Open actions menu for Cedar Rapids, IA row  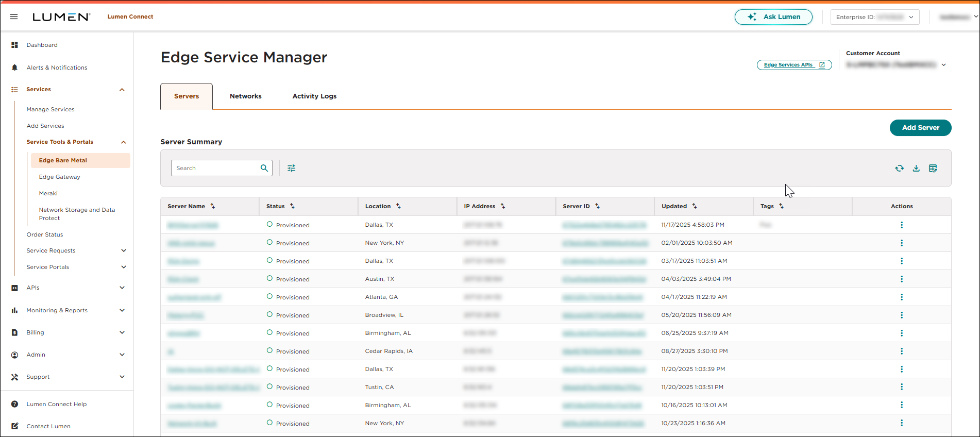coord(902,351)
